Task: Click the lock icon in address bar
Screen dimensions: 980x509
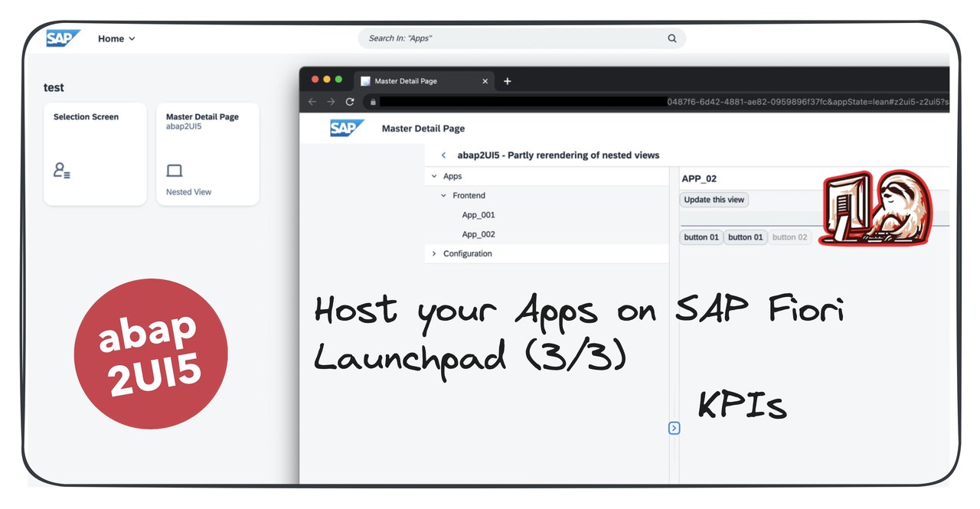Action: point(373,102)
